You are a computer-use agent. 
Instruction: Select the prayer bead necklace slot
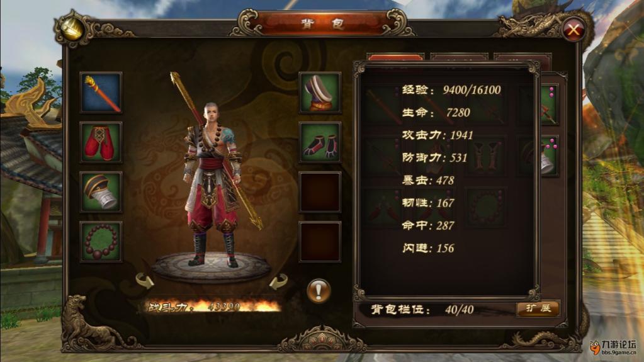click(x=101, y=242)
